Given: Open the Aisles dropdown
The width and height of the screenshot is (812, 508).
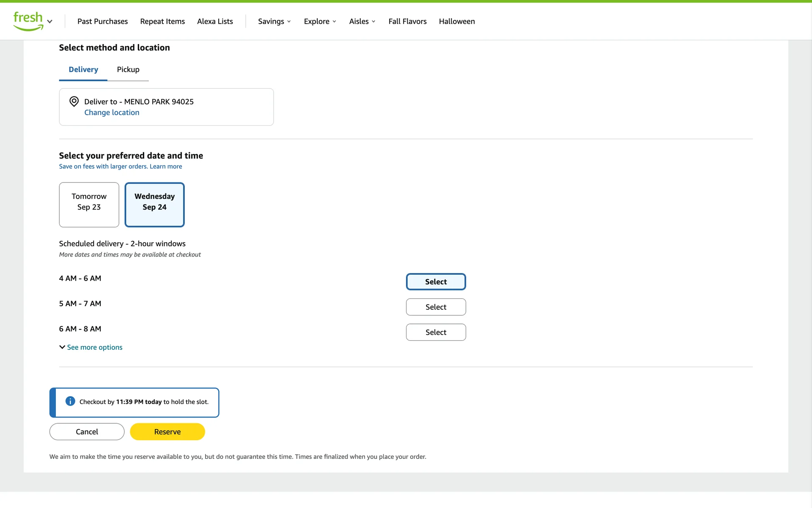Looking at the screenshot, I should (x=362, y=22).
